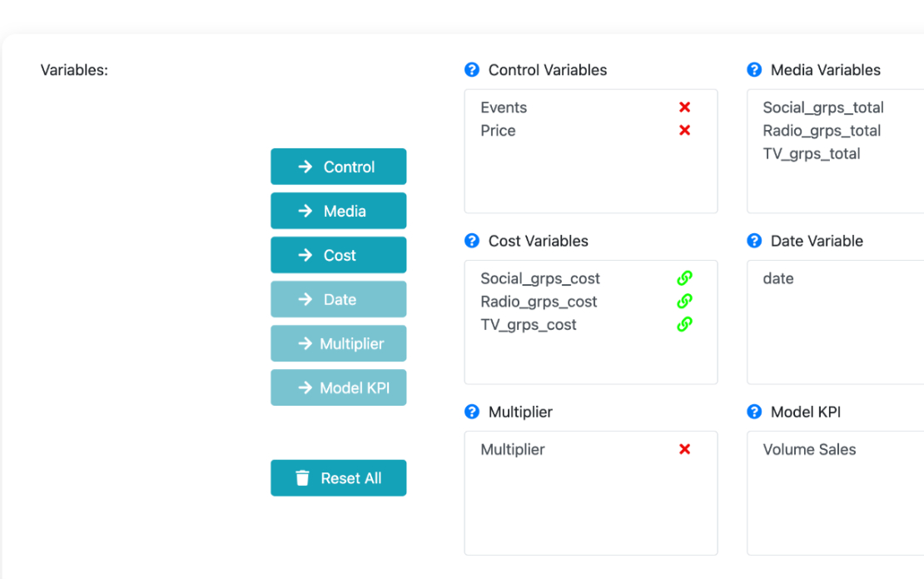View help tooltip for Model KPI
This screenshot has height=579, width=924.
click(x=754, y=412)
